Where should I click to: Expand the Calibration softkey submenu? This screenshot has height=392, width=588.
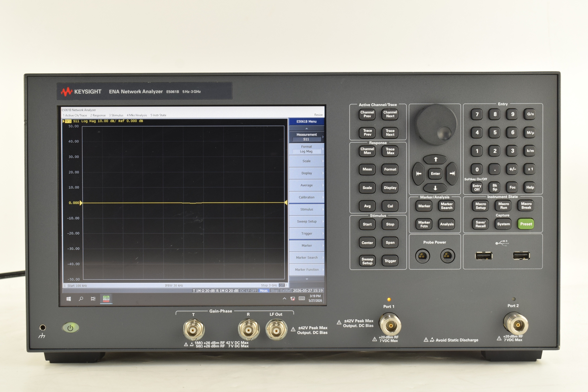coord(307,197)
